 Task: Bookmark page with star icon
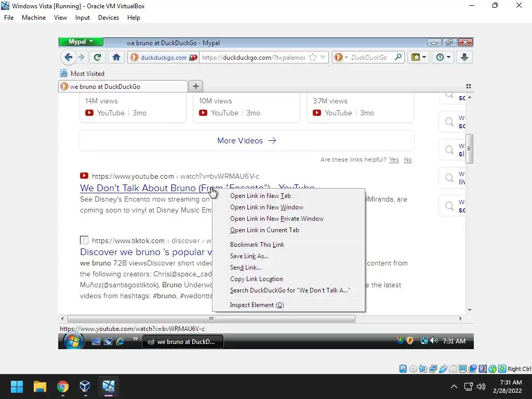[312, 57]
